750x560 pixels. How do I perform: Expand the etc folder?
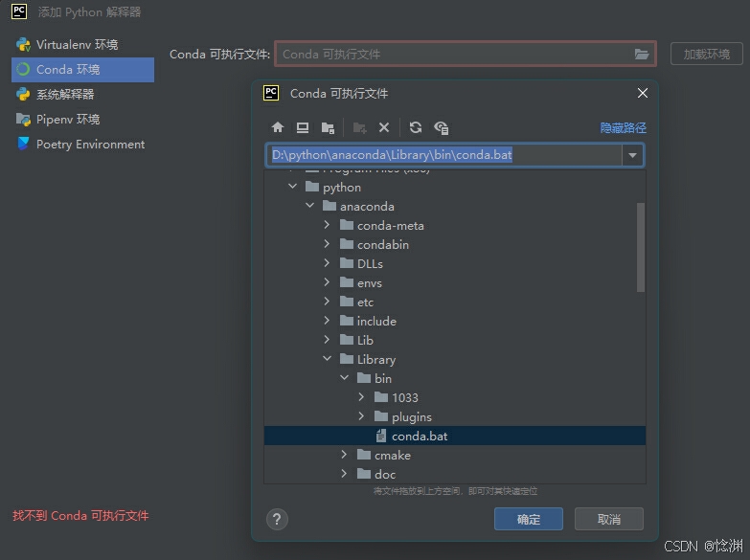tap(327, 302)
